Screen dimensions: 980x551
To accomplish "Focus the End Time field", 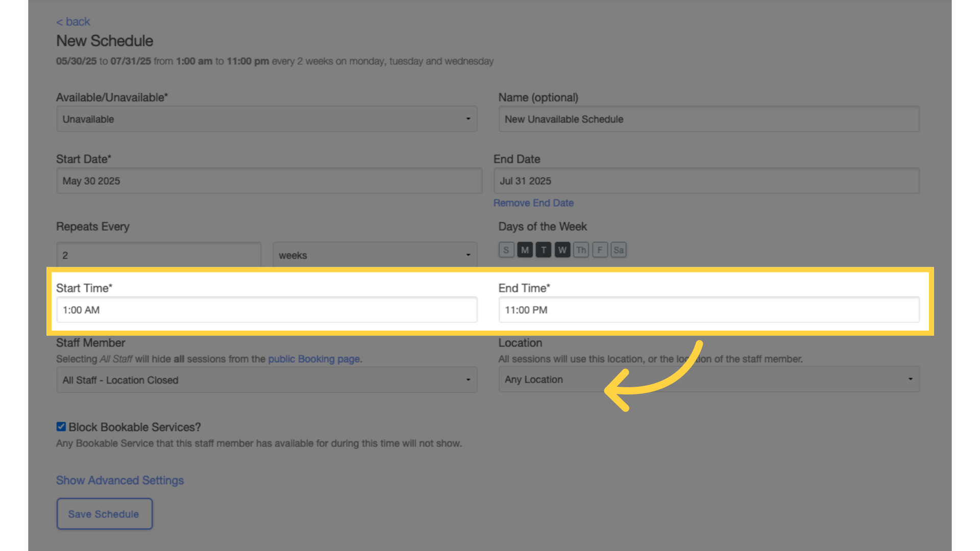I will click(709, 310).
